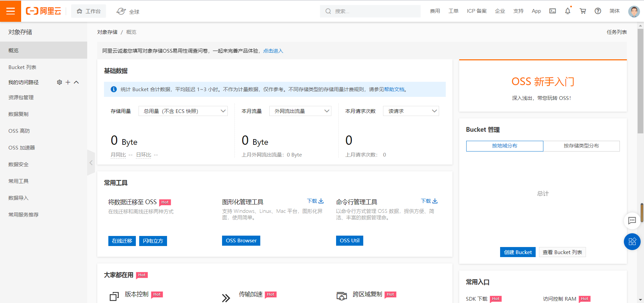Screen dimensions: 644x303
Task: Click the OSS Browser button
Action: coord(241,240)
